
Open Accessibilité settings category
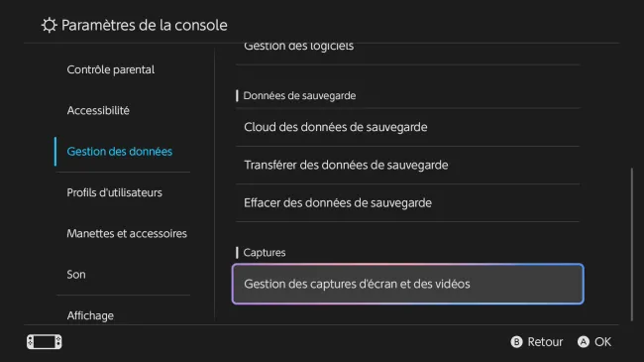click(x=98, y=110)
